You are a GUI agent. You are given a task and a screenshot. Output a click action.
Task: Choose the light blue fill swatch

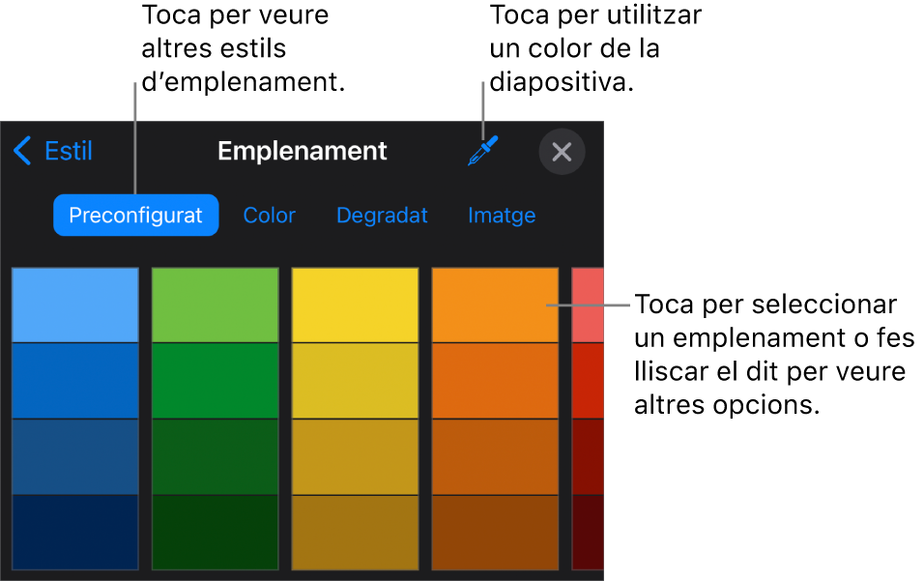[x=75, y=305]
